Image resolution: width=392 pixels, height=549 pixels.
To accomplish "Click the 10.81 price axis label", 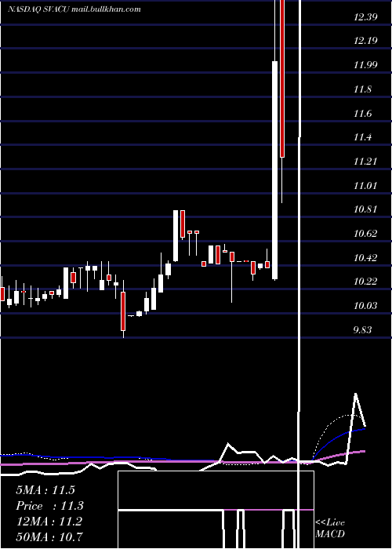I will pos(365,209).
